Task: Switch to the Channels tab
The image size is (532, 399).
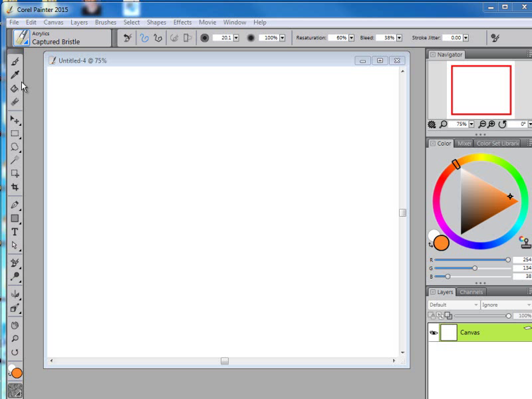Action: [471, 292]
